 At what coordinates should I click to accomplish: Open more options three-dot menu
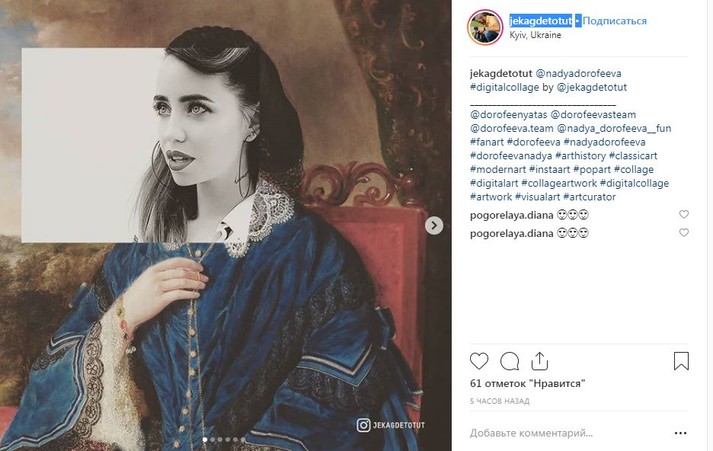[x=681, y=434]
